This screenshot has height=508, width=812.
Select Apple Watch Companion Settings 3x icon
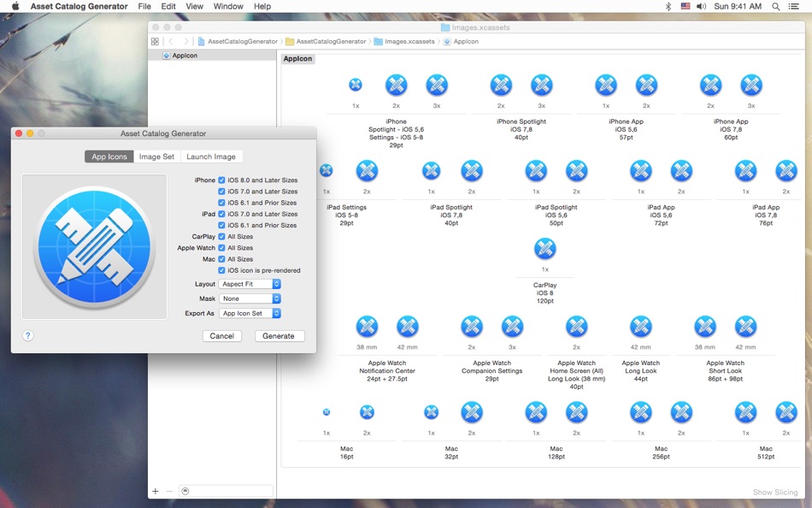point(512,327)
